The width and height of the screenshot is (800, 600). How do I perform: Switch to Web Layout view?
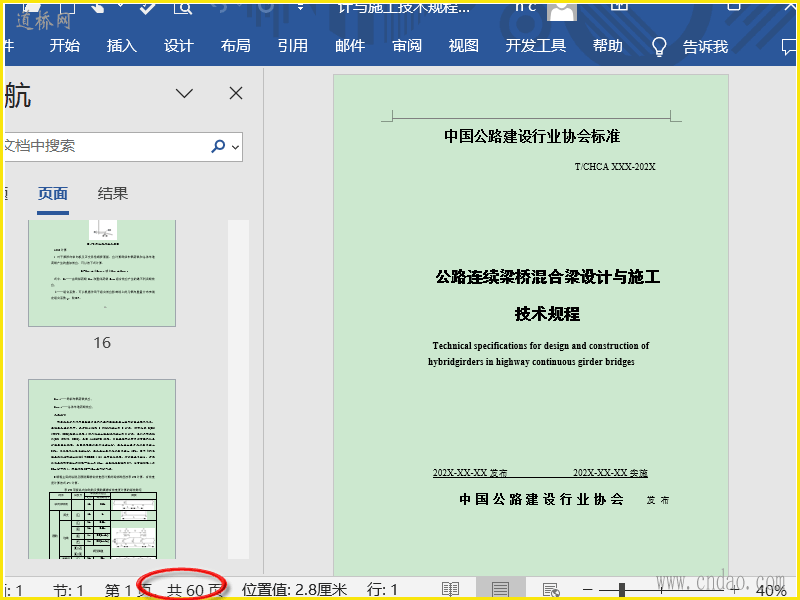tap(551, 590)
